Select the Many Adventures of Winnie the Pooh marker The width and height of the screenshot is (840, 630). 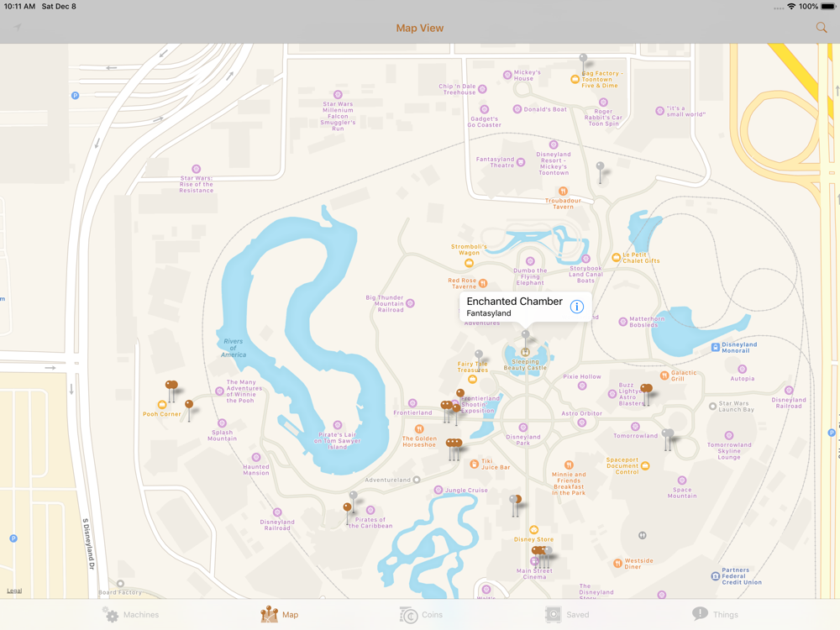(x=219, y=391)
